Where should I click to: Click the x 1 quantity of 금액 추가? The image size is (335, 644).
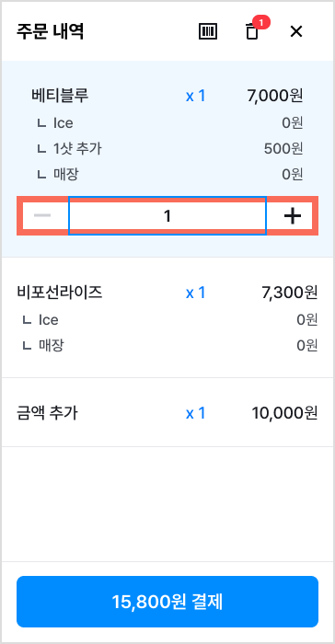[x=196, y=413]
